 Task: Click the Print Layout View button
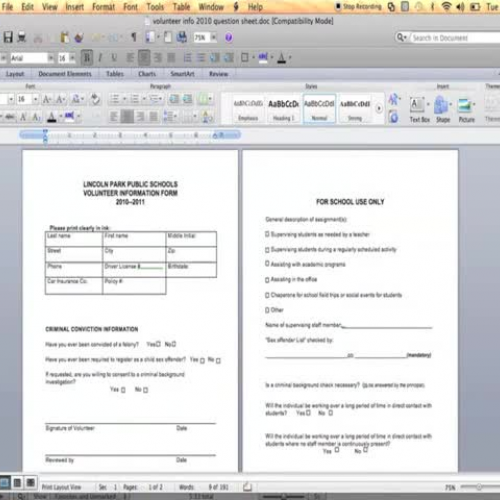(x=5, y=483)
